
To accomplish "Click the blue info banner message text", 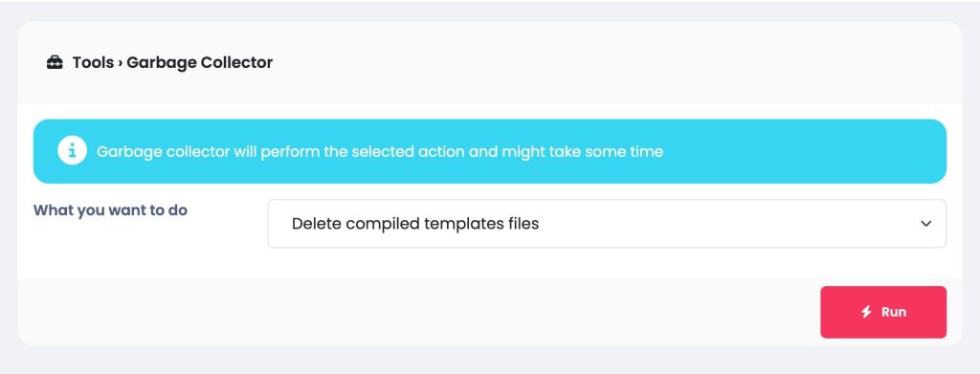I will pos(380,152).
